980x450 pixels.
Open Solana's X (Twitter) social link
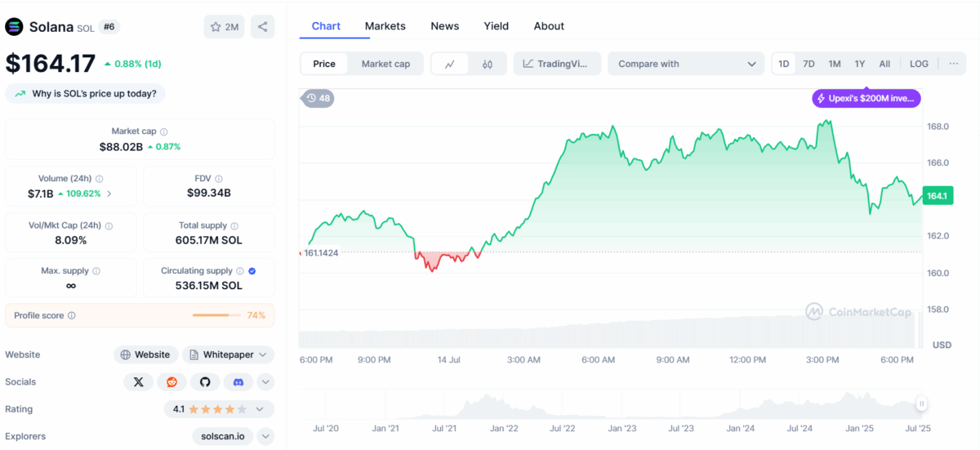point(138,381)
